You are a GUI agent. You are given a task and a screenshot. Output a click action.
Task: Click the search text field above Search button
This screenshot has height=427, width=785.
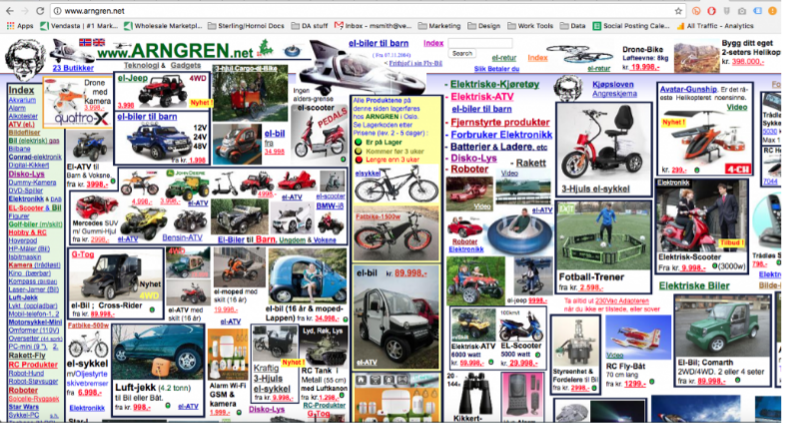(x=480, y=44)
